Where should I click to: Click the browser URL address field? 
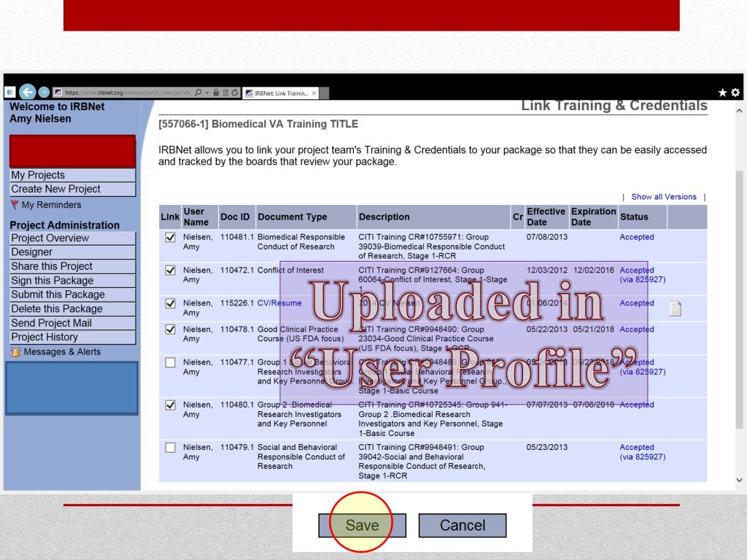tap(128, 93)
